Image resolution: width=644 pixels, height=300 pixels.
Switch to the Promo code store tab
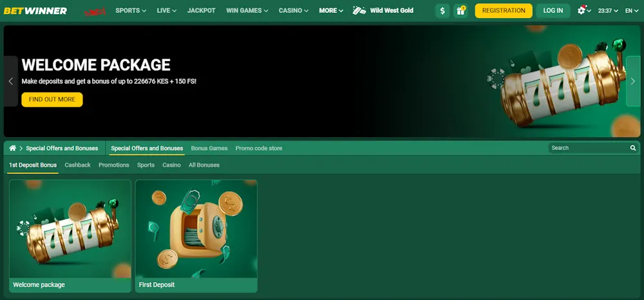tap(259, 148)
